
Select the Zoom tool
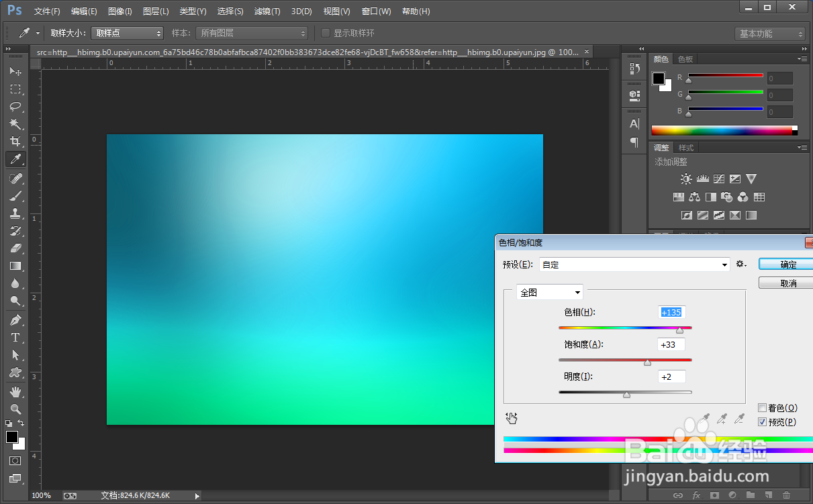(x=15, y=409)
